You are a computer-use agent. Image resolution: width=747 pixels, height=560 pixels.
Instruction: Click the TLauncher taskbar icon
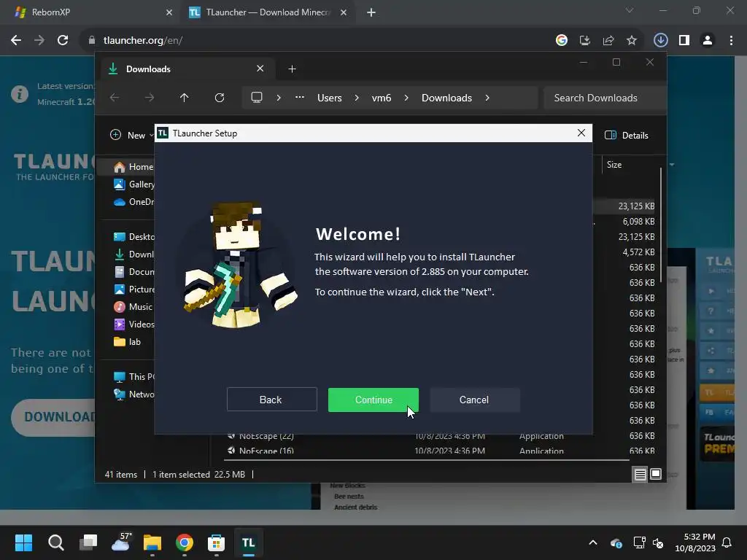[x=249, y=542]
